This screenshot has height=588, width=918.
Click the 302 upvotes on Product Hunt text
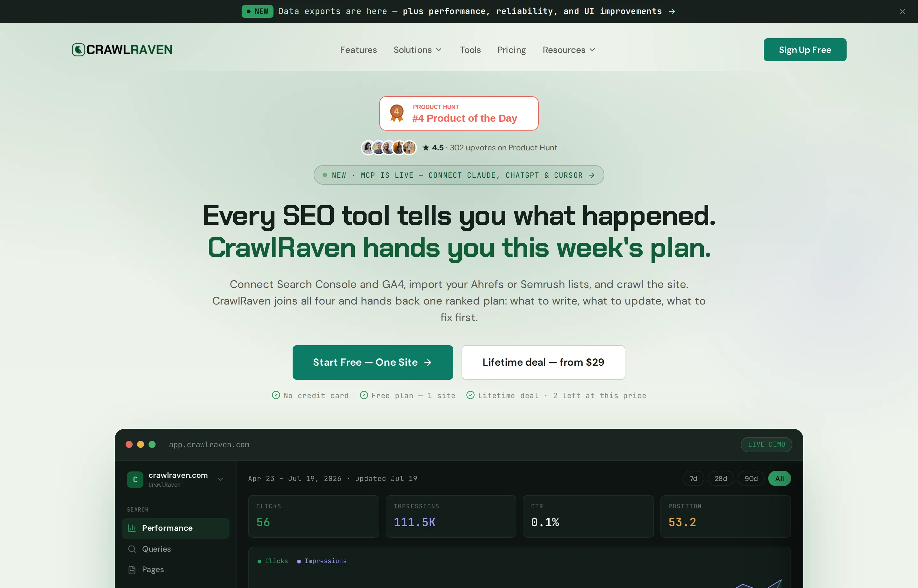[503, 148]
